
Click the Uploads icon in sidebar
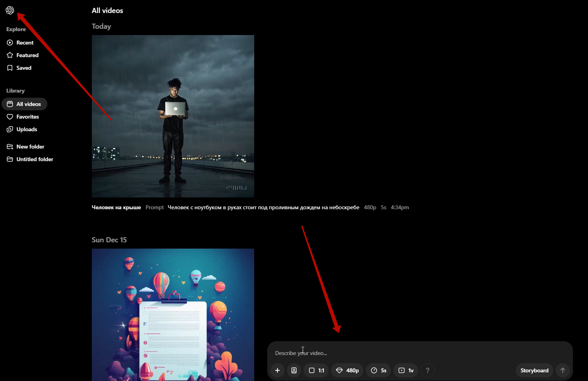10,129
